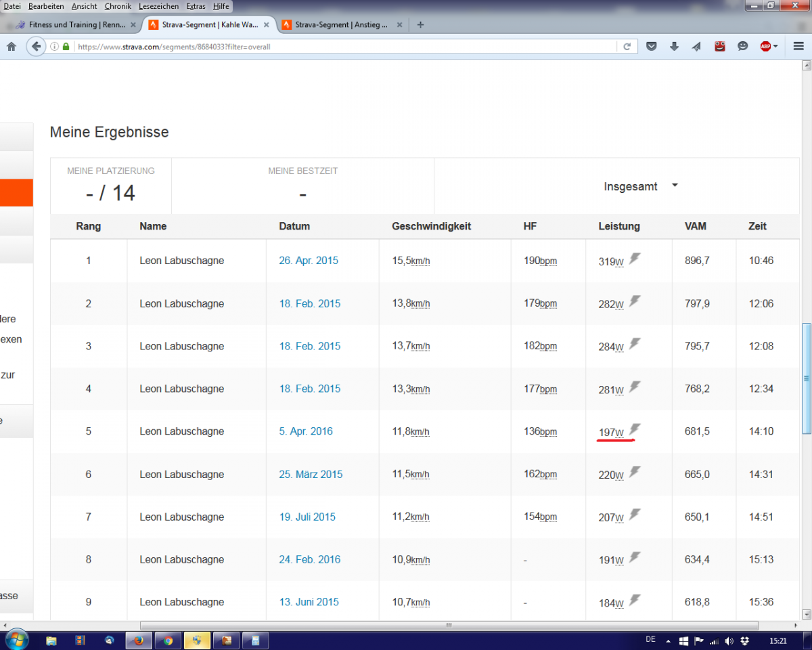Reload the page with the refresh icon
Screen dimensions: 812x650
coord(627,47)
